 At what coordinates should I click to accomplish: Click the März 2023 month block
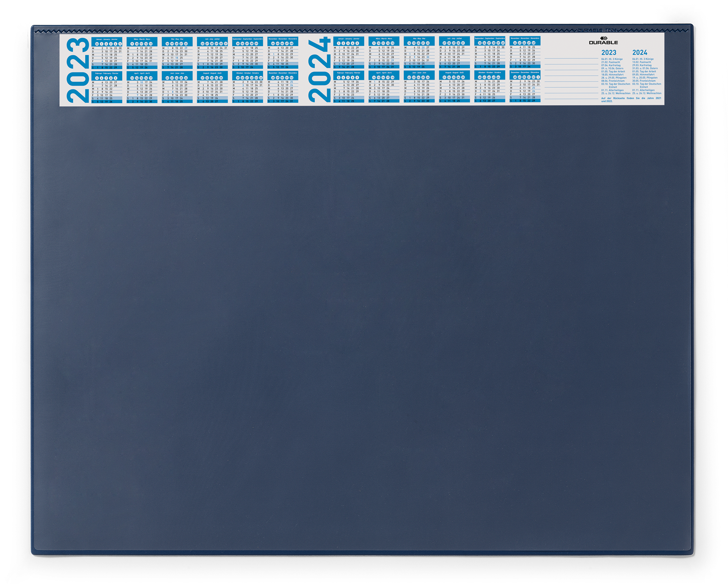tap(142, 53)
